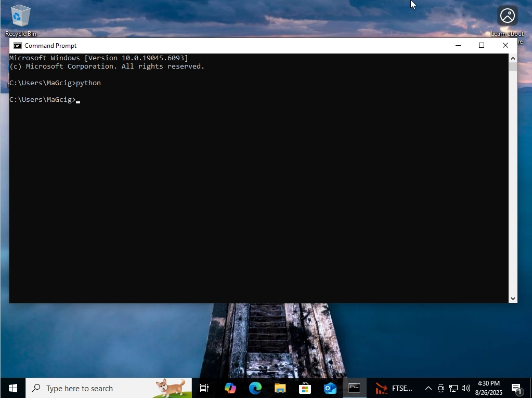
Task: Click the Meet Now tray icon
Action: point(441,388)
